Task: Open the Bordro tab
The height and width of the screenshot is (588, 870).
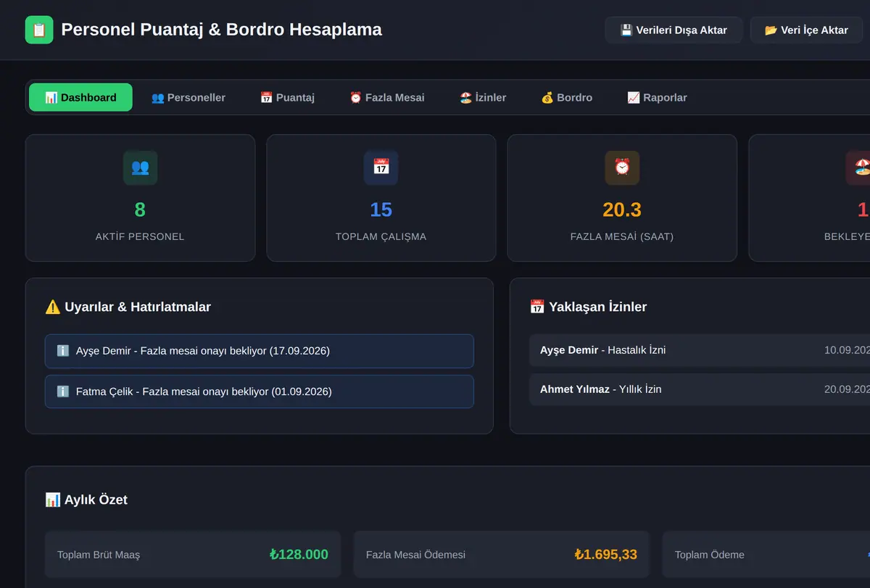Action: [x=567, y=97]
